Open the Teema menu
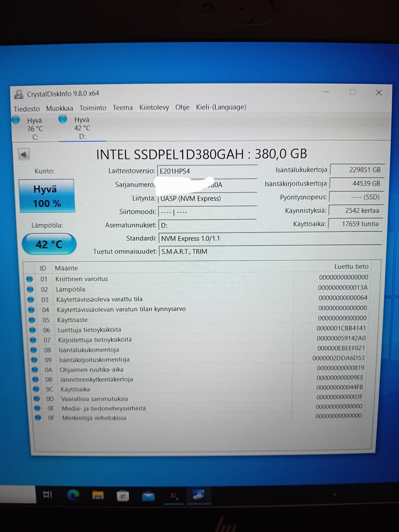 [123, 108]
